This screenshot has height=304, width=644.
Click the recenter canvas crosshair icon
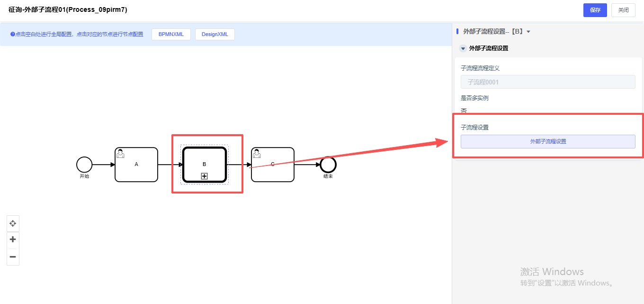coord(13,223)
